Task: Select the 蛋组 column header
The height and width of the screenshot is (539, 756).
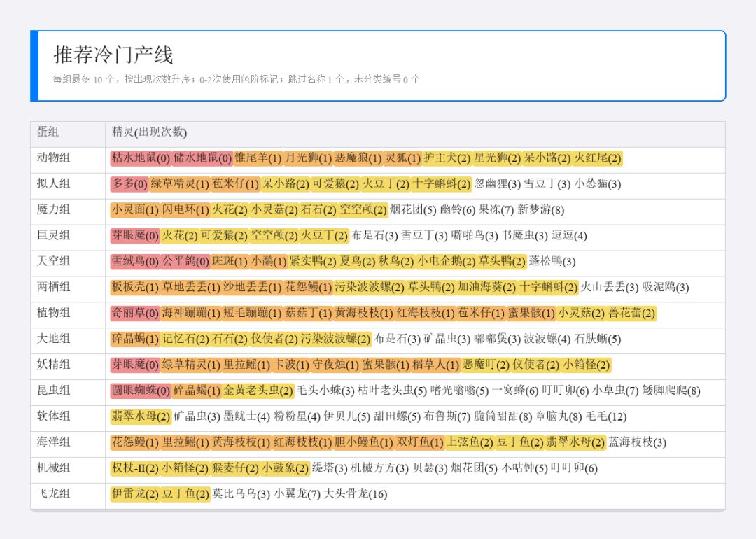Action: coord(48,132)
